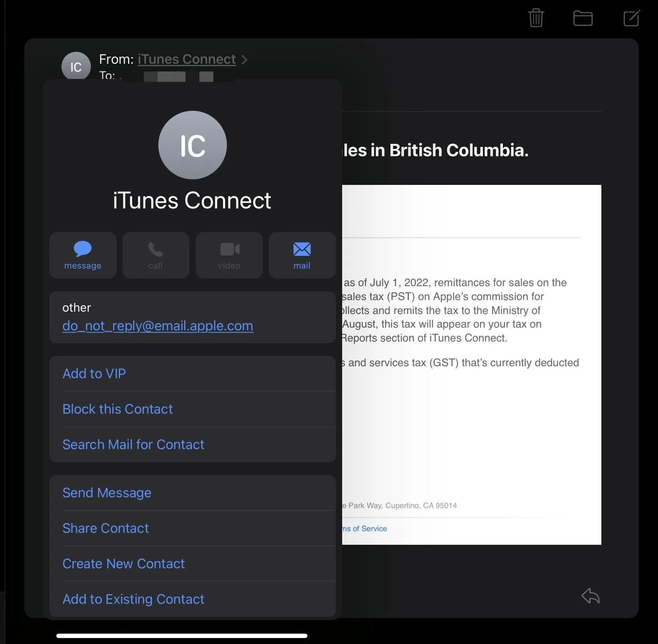Select Add to VIP
The width and height of the screenshot is (658, 644).
tap(94, 373)
